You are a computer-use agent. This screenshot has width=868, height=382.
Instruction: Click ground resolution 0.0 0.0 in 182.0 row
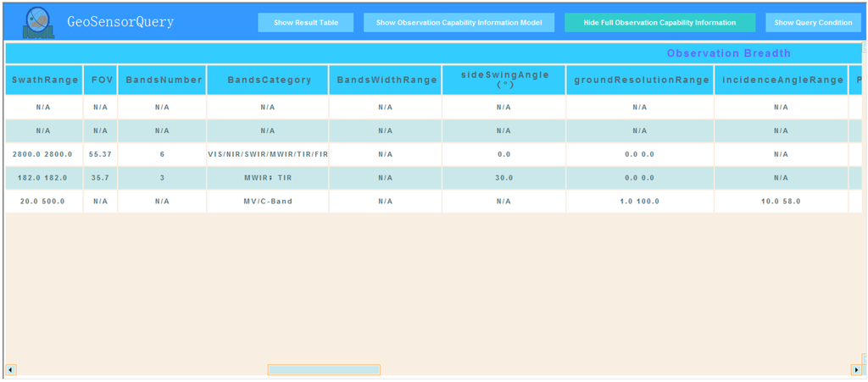639,178
